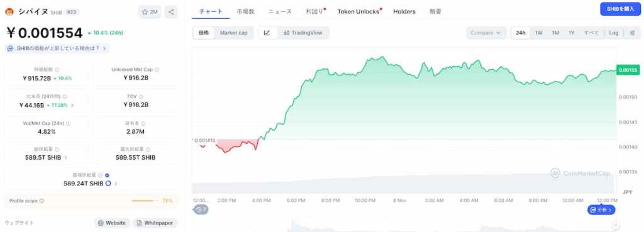644x232 pixels.
Task: Open the AI 分析 button on chart
Action: (x=601, y=210)
